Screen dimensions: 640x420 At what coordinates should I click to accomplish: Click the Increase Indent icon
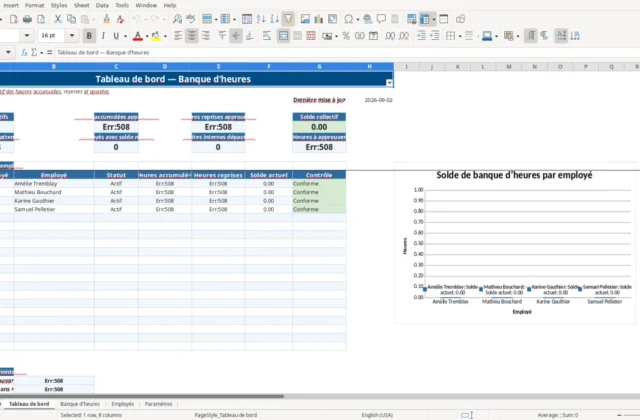[x=421, y=36]
